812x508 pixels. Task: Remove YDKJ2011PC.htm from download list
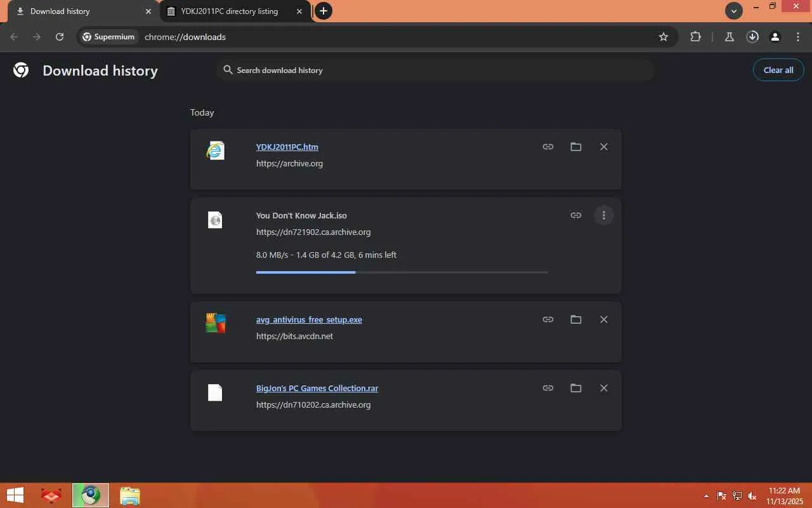pyautogui.click(x=604, y=147)
